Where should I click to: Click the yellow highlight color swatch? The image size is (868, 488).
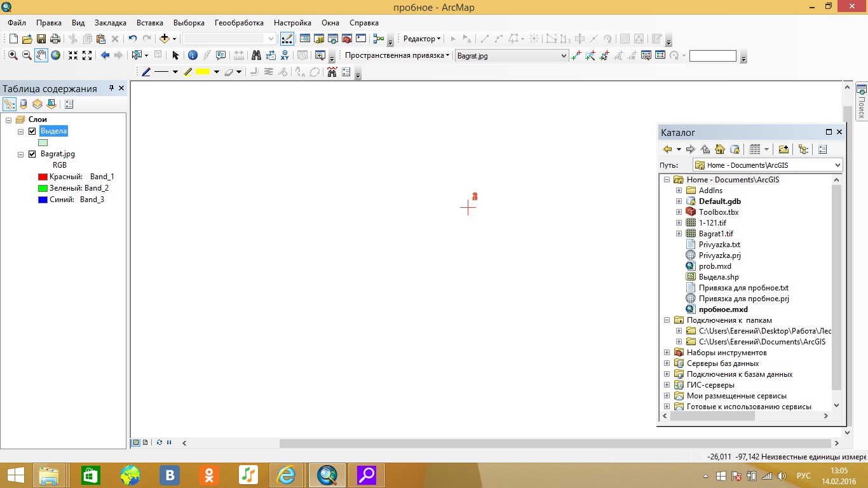203,72
